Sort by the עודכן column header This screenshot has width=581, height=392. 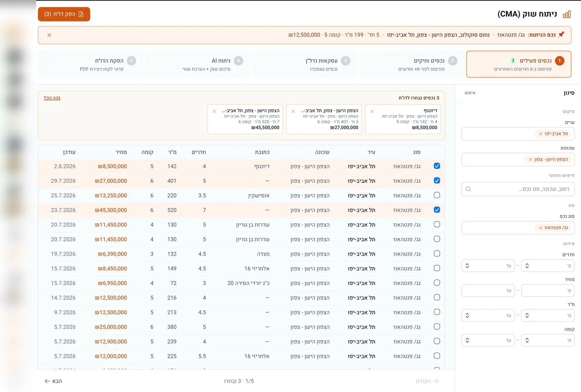point(69,152)
